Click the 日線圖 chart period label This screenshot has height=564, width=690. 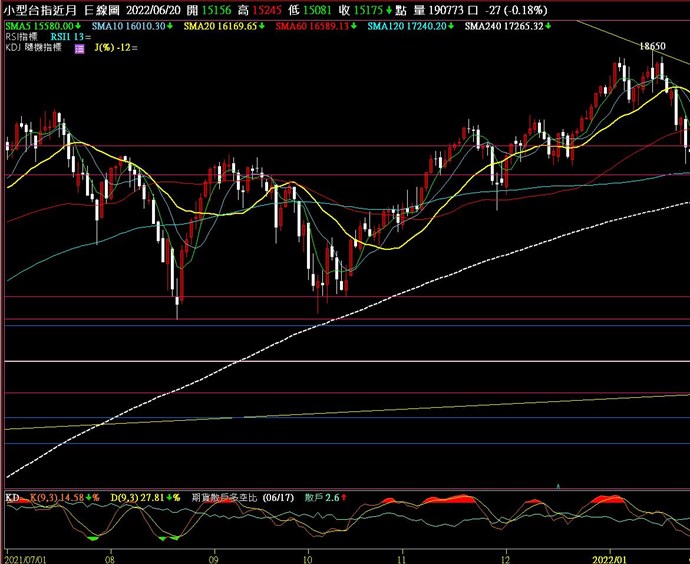102,9
